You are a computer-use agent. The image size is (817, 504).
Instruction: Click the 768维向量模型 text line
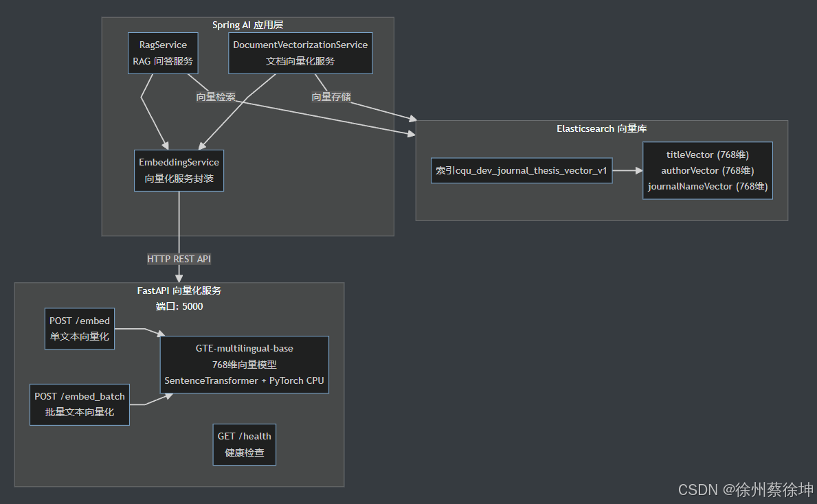pos(245,365)
